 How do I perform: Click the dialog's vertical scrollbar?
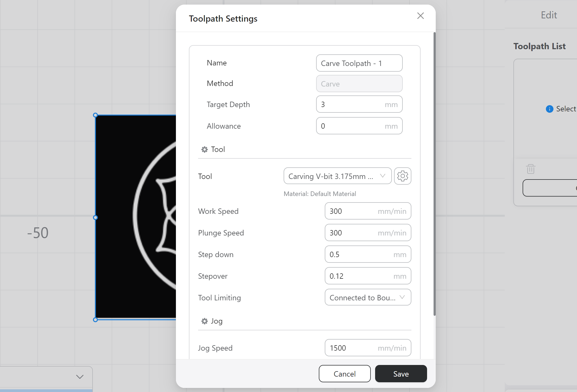[x=434, y=174]
